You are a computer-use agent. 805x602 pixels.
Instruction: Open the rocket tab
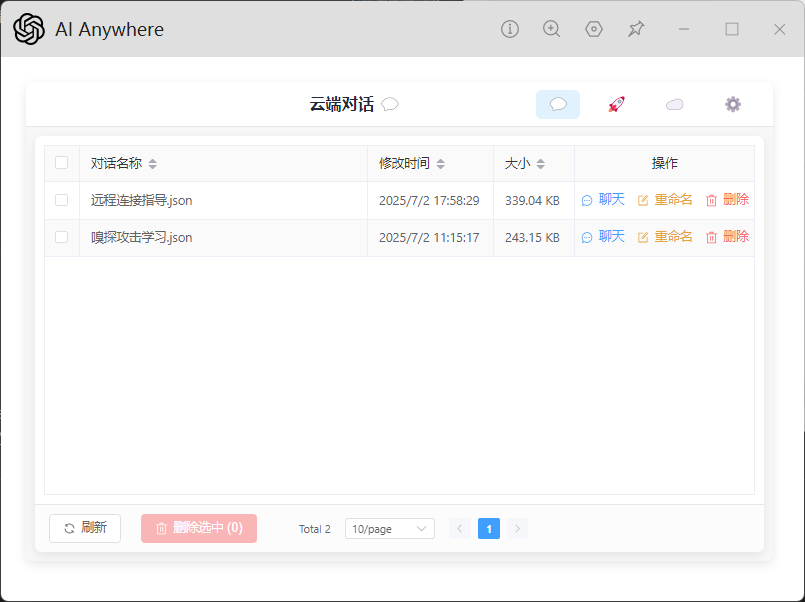point(617,104)
